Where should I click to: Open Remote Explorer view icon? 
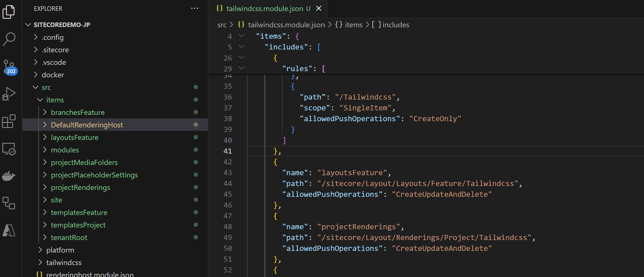pyautogui.click(x=9, y=149)
